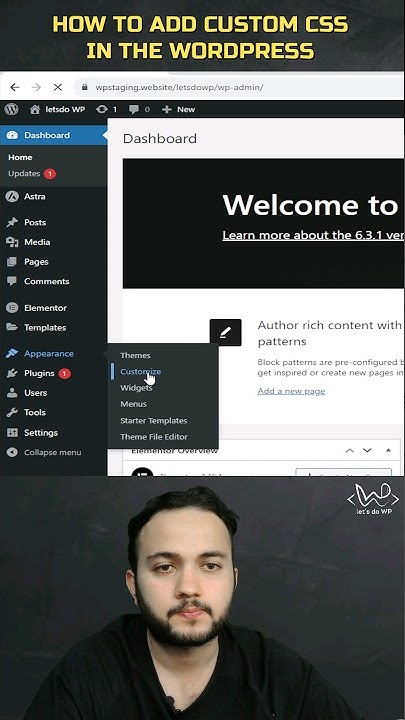The height and width of the screenshot is (720, 405).
Task: Move Elementor Overview widget down
Action: click(x=367, y=450)
